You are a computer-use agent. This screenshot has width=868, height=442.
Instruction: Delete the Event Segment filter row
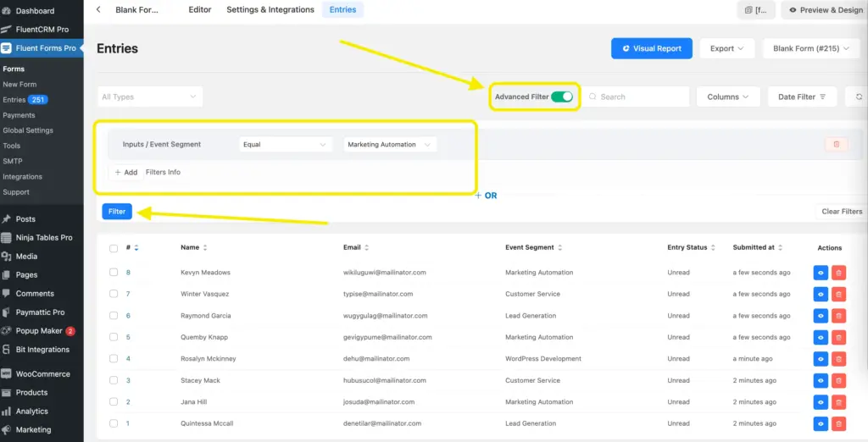click(836, 144)
